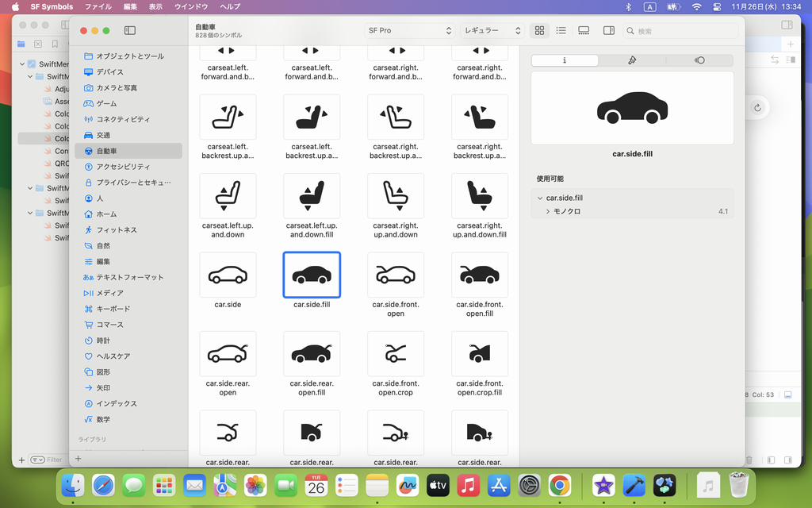The image size is (812, 508).
Task: Collapse the car.side.fill availability group
Action: (x=540, y=198)
